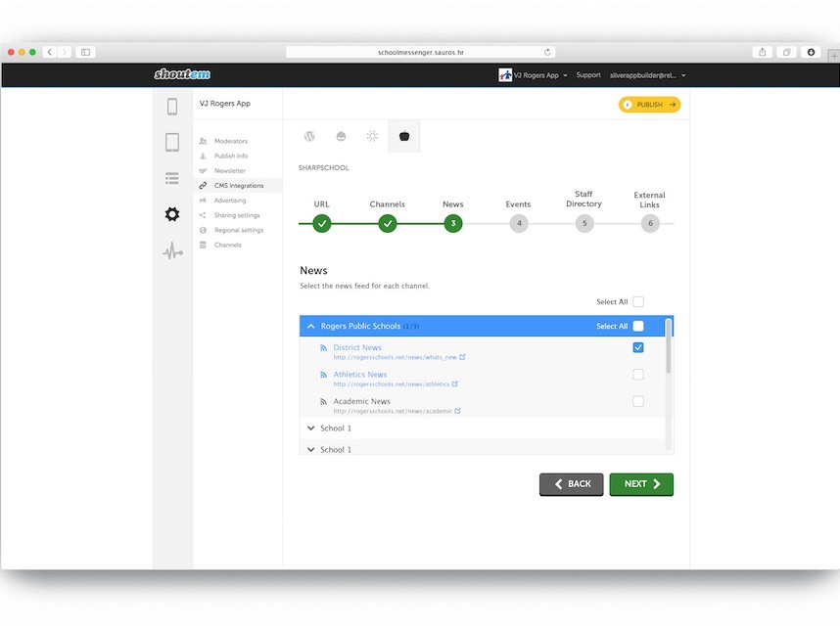
Task: Open the gear settings section in sidebar
Action: click(172, 214)
